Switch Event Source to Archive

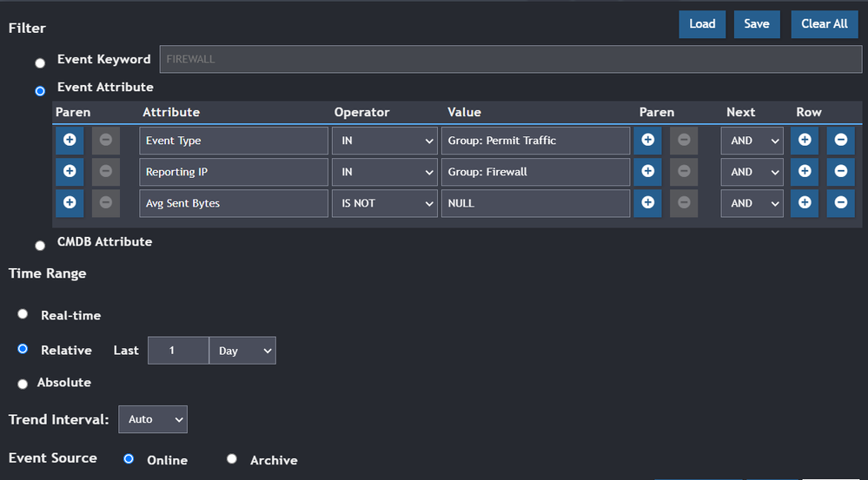pos(232,459)
